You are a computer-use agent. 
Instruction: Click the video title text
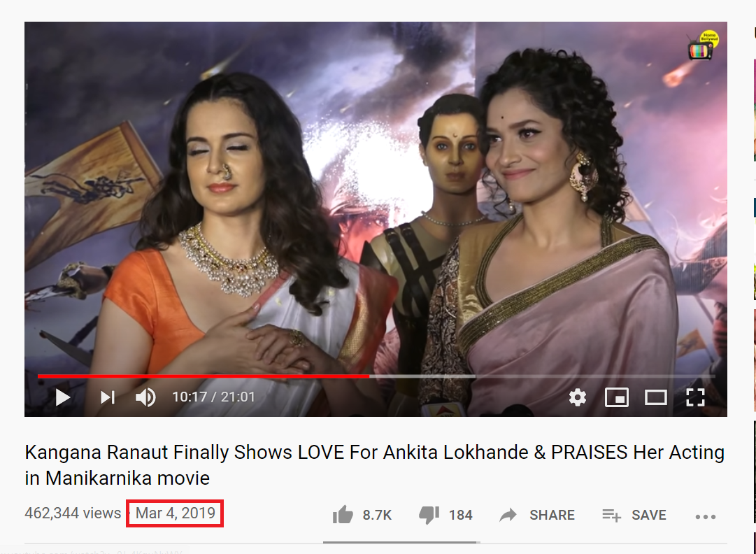click(x=375, y=465)
